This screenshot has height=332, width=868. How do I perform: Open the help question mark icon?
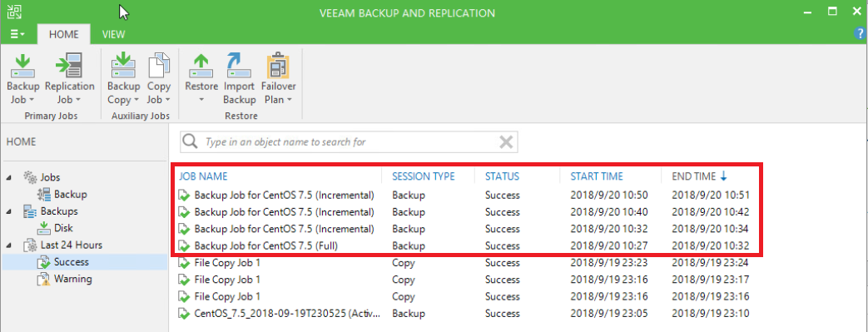861,34
